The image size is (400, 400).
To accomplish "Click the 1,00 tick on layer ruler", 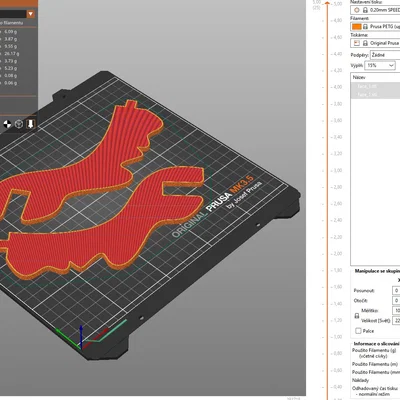I will [337, 337].
